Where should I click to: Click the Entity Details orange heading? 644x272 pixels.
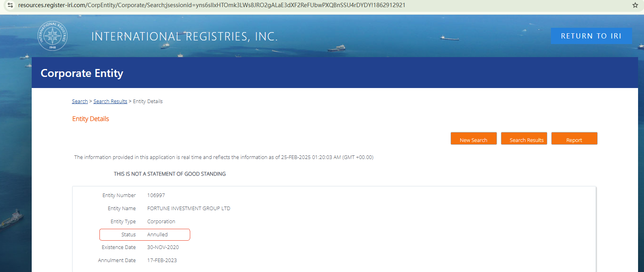click(x=90, y=119)
